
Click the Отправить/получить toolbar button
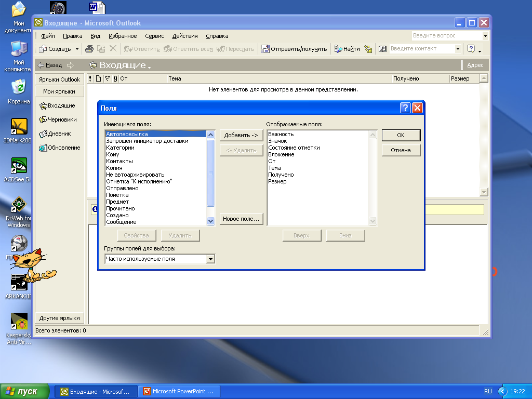coord(294,49)
